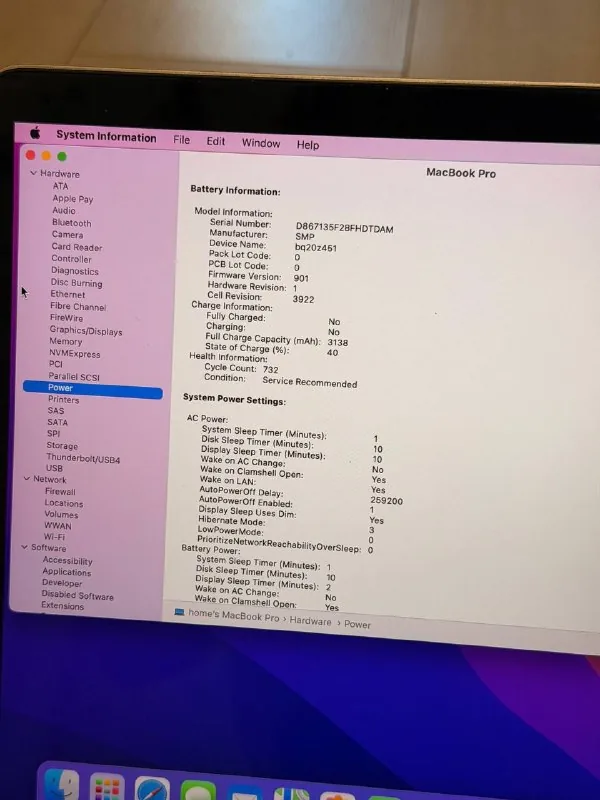Image resolution: width=600 pixels, height=800 pixels.
Task: Select Printers in the sidebar
Action: [63, 399]
